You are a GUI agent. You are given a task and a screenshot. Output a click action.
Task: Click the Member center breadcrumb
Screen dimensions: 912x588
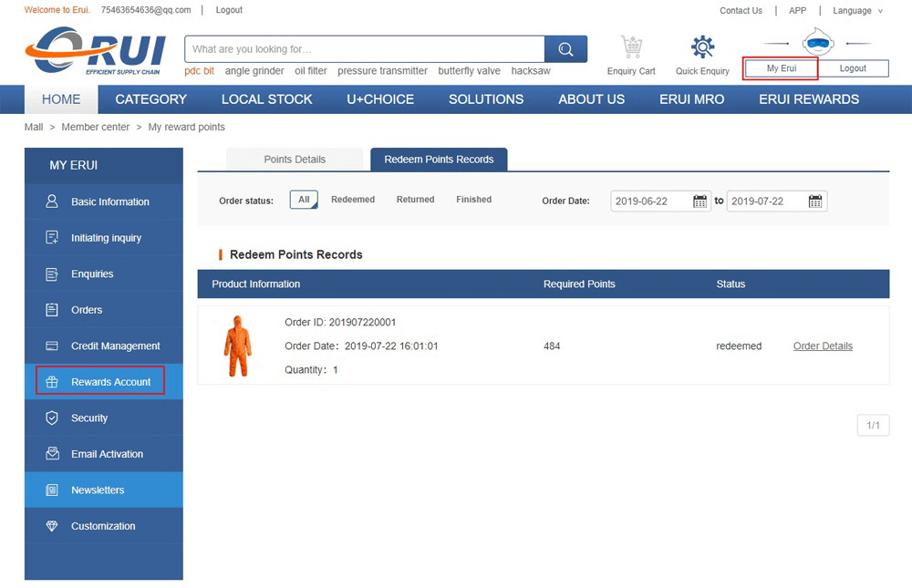(96, 127)
